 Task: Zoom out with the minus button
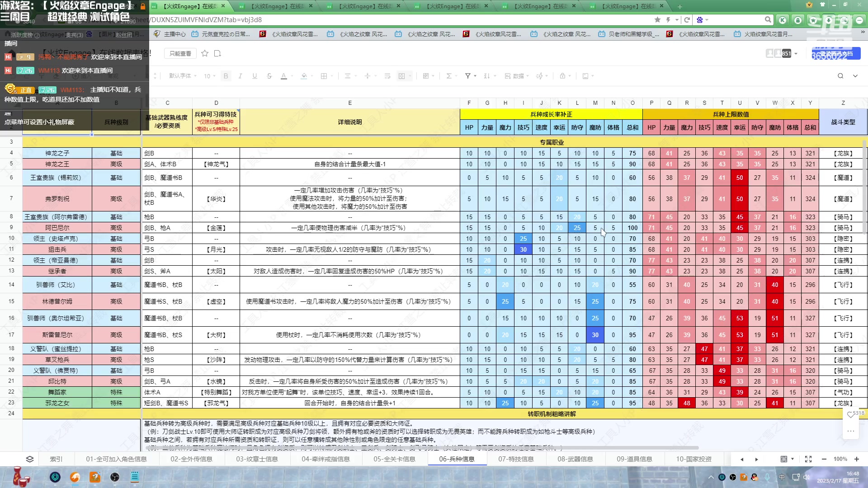824,459
